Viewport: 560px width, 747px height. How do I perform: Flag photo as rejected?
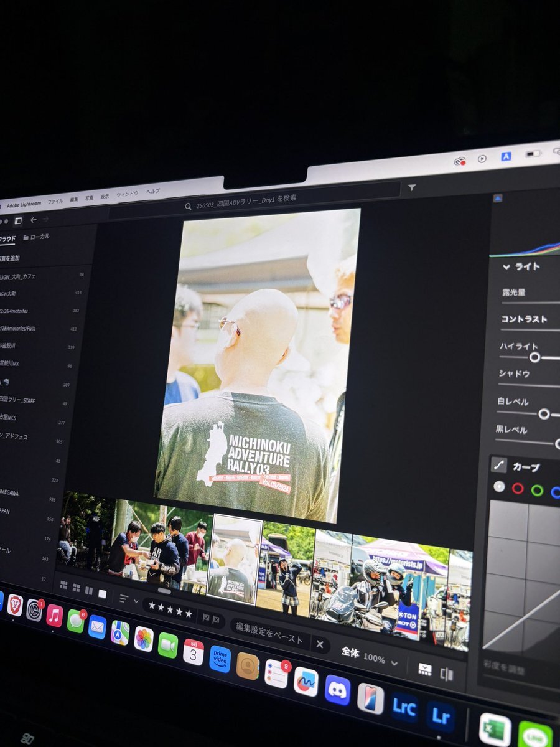(215, 620)
